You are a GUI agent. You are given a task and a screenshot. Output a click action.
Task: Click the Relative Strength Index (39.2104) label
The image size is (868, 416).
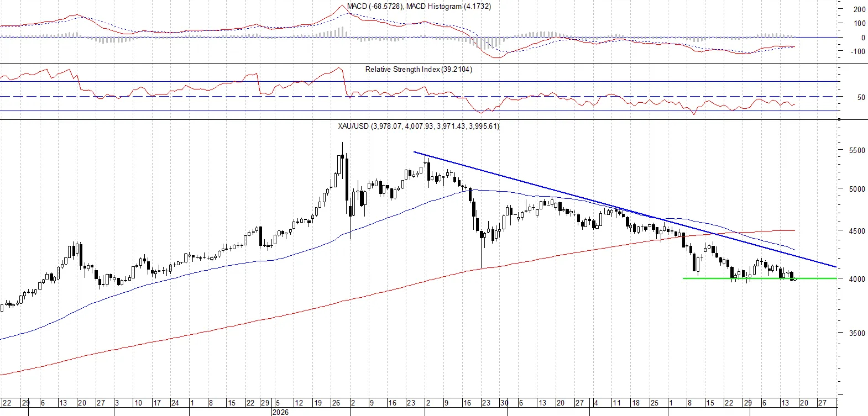[419, 70]
